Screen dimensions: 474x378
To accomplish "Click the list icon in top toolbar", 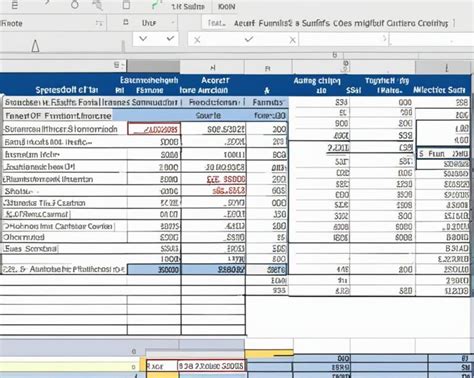I will (15, 5).
